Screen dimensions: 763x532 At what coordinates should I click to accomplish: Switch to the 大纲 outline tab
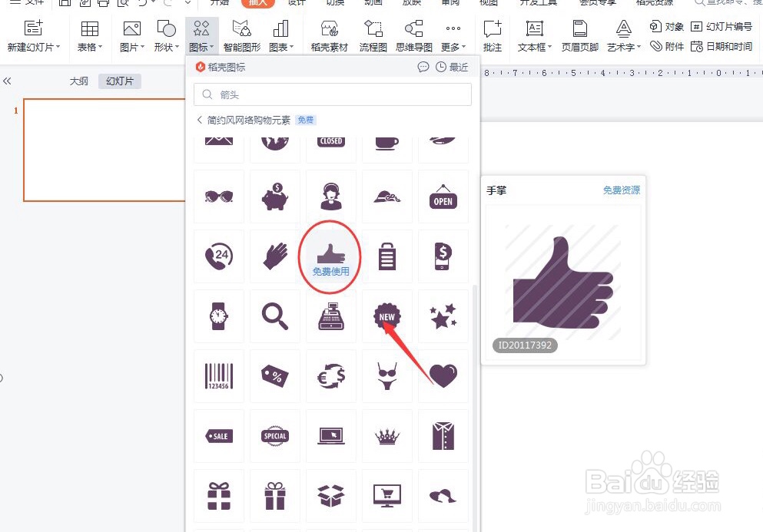[x=78, y=81]
